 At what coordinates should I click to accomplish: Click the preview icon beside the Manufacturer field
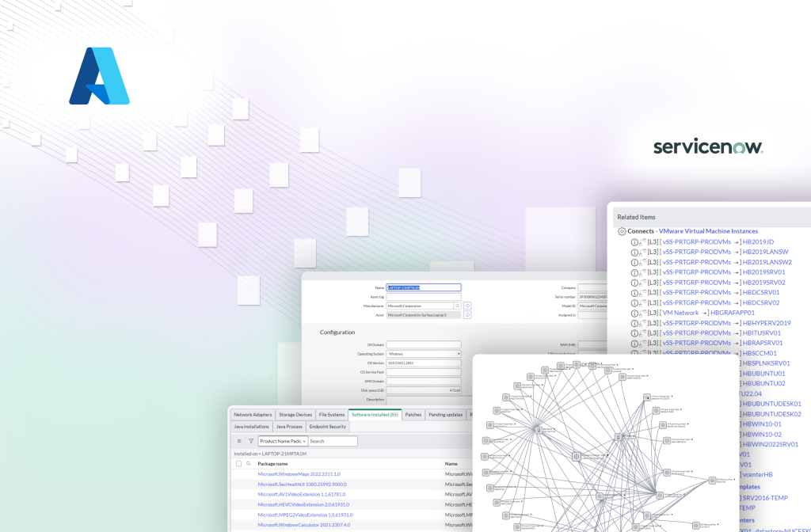(x=467, y=306)
